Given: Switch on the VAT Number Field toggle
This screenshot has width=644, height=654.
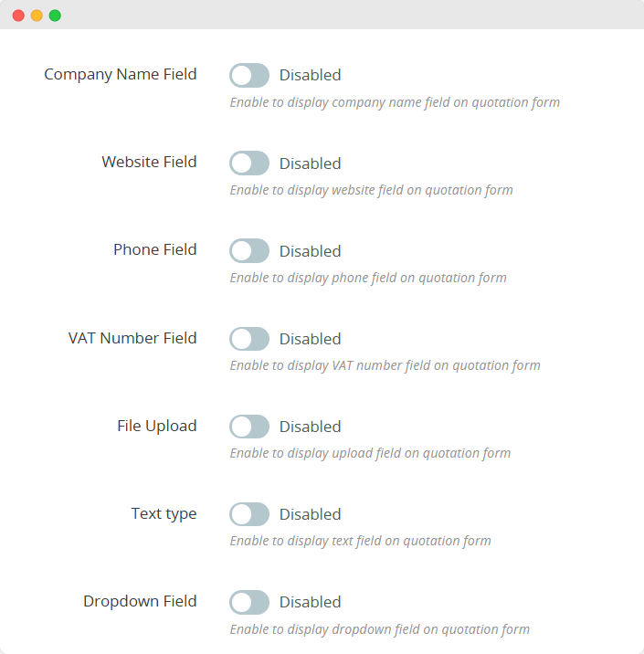Looking at the screenshot, I should point(249,339).
